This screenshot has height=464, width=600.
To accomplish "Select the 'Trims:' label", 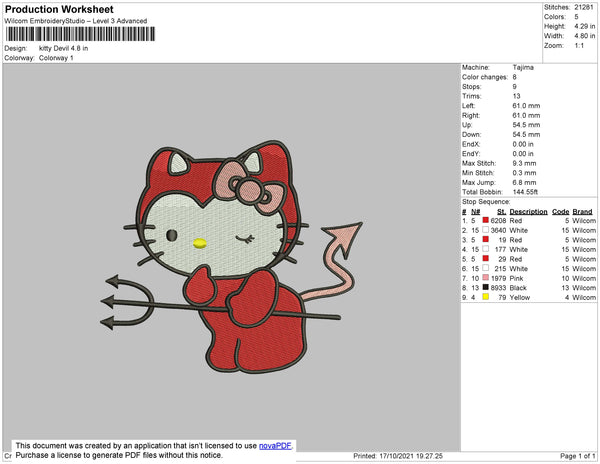I will point(471,96).
